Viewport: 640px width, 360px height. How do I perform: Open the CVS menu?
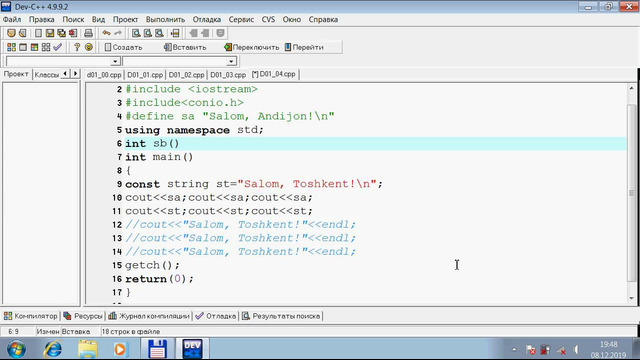tap(268, 19)
